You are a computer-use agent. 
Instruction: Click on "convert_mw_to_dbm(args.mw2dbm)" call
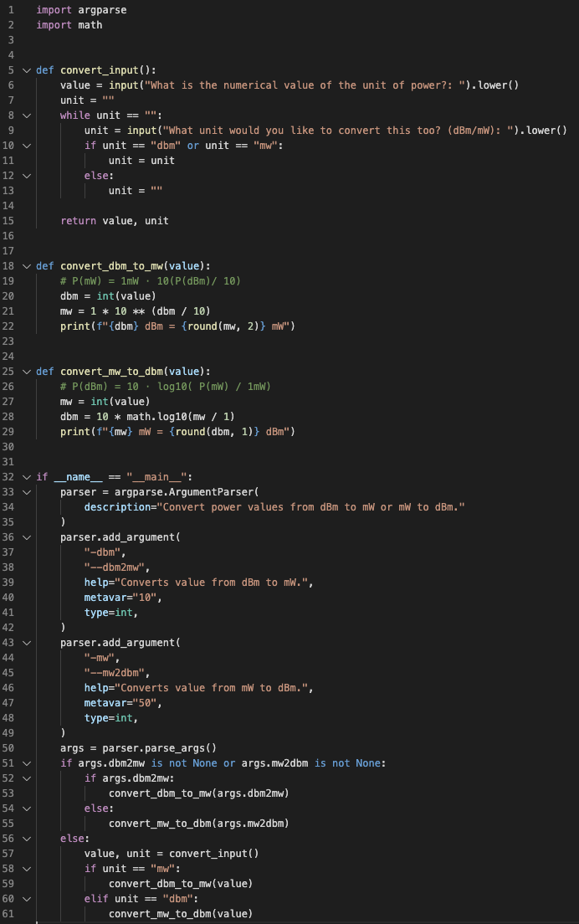pyautogui.click(x=199, y=824)
